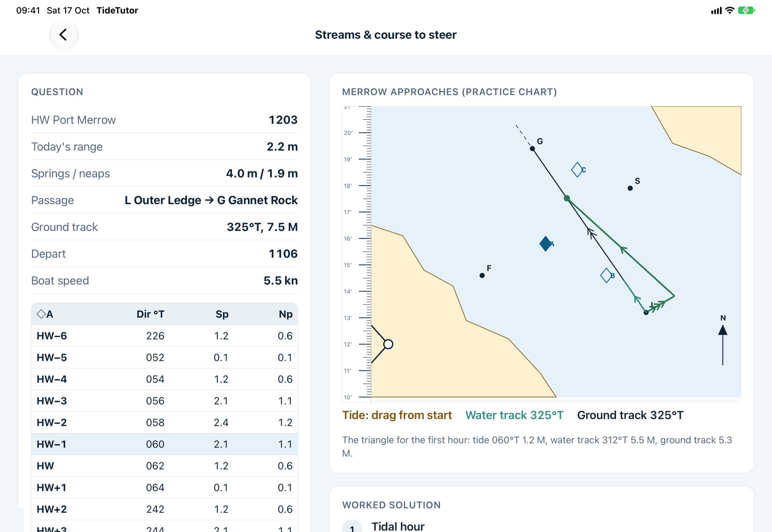This screenshot has width=772, height=532.
Task: Tap tidal diamond A on chart
Action: point(546,244)
